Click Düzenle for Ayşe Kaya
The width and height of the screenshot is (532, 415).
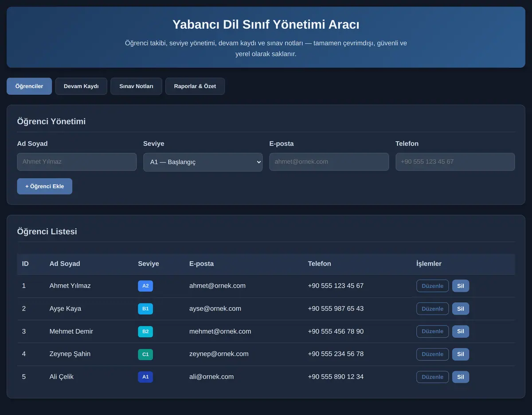click(x=433, y=309)
